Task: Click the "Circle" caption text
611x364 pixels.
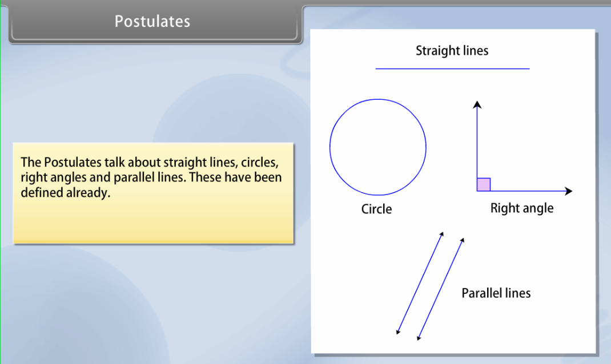Action: coord(376,209)
